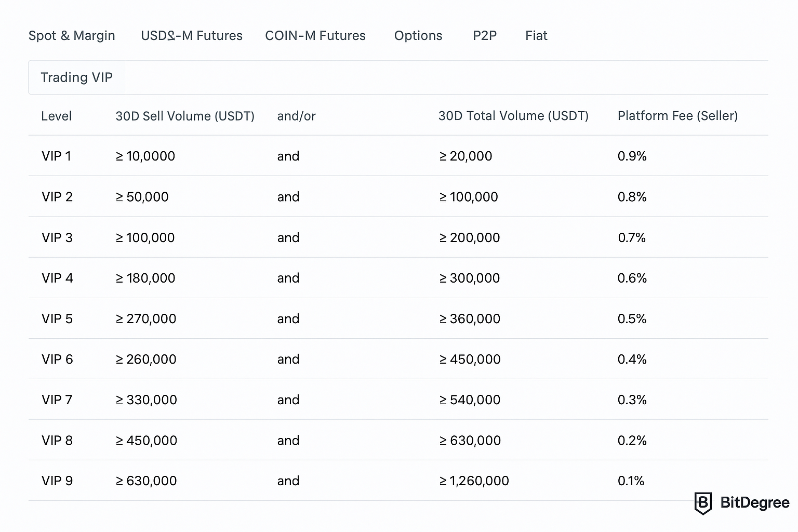Select the VIP 9 row label
798x532 pixels.
point(57,481)
